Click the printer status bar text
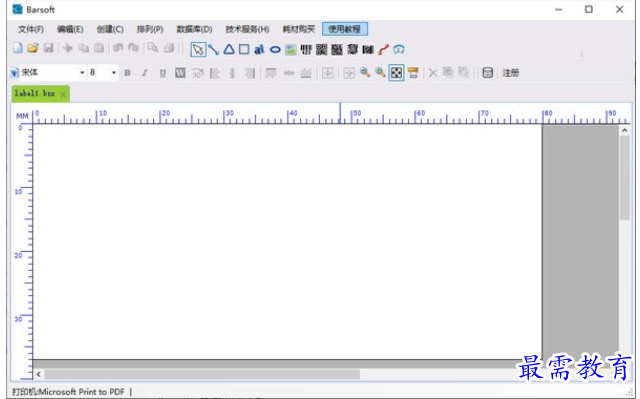Screen dimensions: 640x399 tap(69, 392)
